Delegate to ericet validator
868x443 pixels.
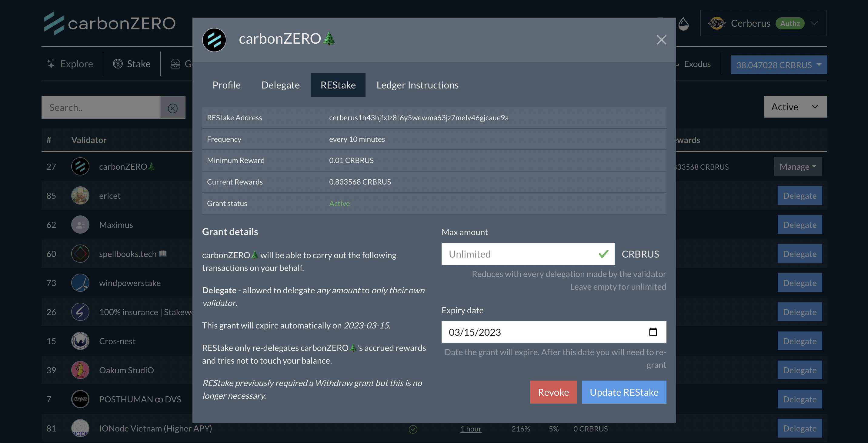click(800, 196)
